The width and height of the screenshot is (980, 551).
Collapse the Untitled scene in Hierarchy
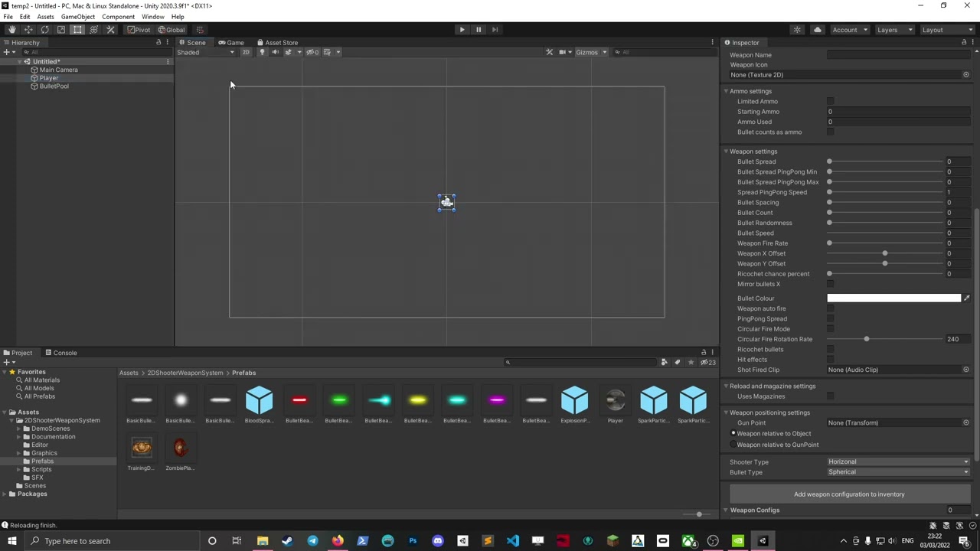pos(19,62)
